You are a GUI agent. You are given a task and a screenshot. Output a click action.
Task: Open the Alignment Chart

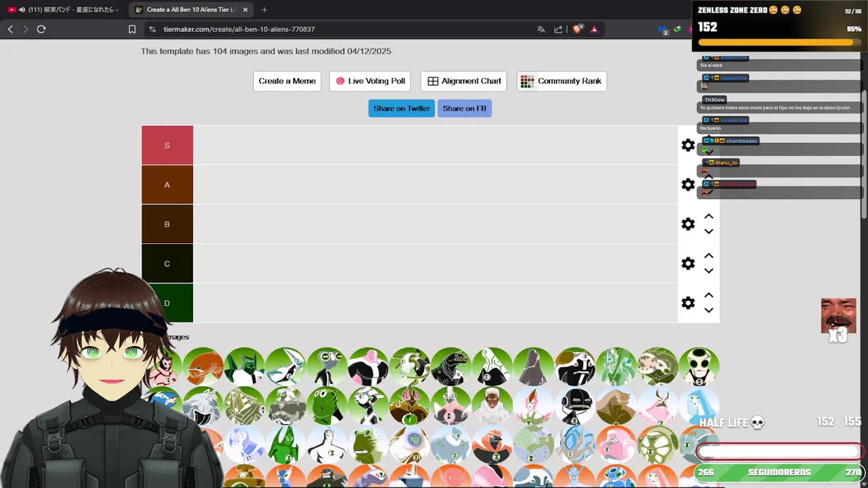click(464, 81)
